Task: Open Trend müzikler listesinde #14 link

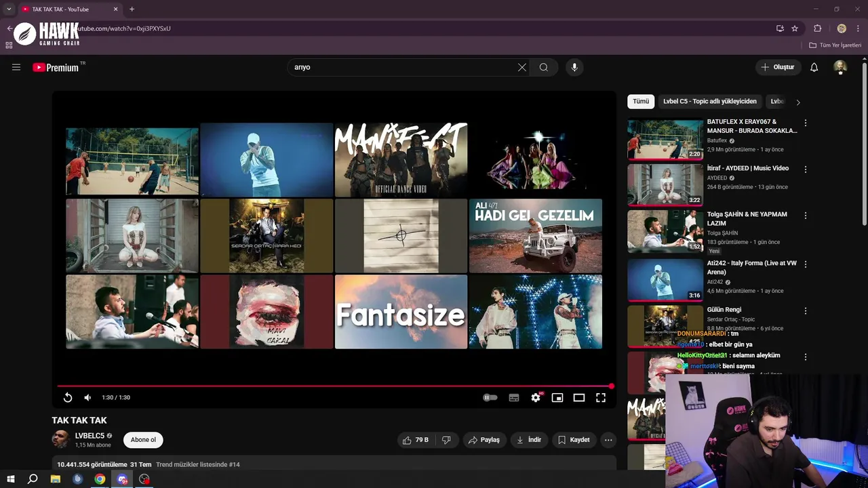Action: 198,464
